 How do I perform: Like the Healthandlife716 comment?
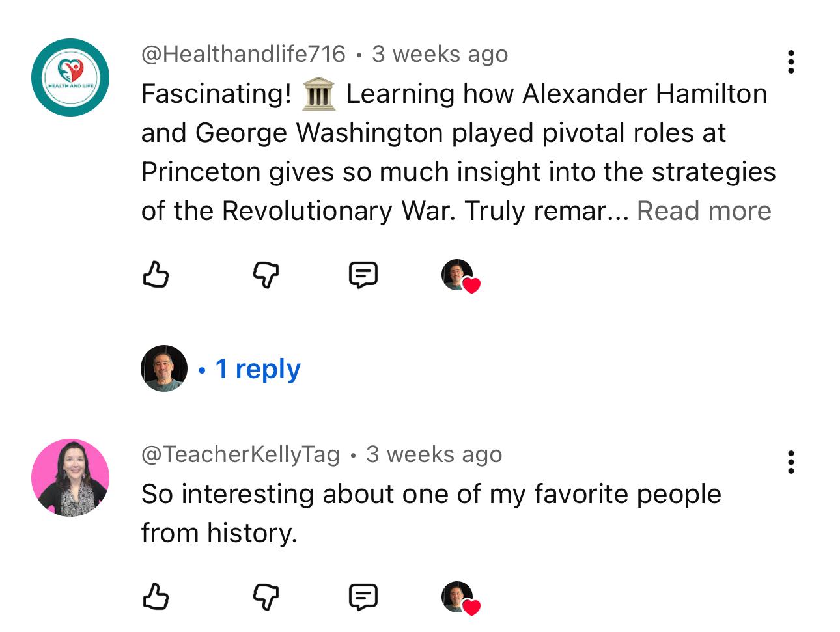pos(156,275)
